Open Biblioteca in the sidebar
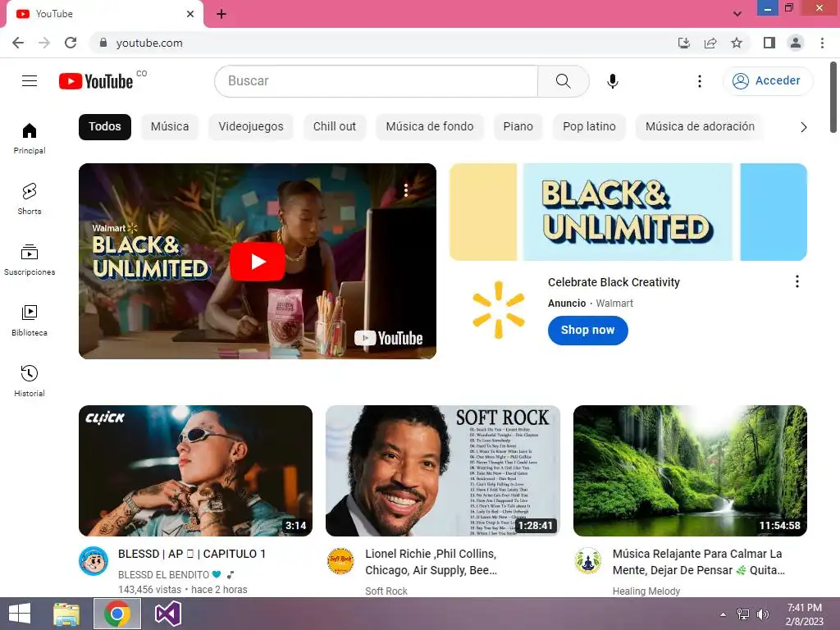The image size is (840, 630). pos(30,321)
